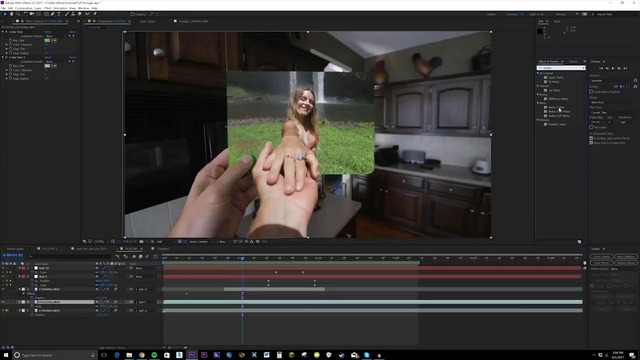Open the File menu

click(x=3, y=8)
